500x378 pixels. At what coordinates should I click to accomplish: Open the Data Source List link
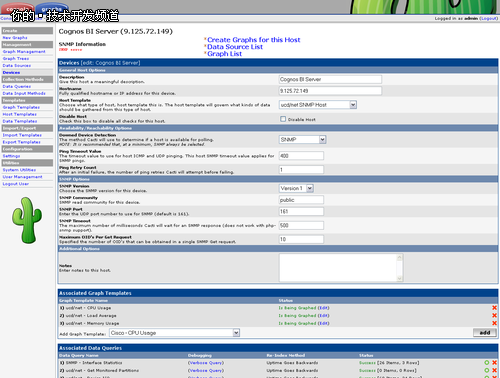235,47
